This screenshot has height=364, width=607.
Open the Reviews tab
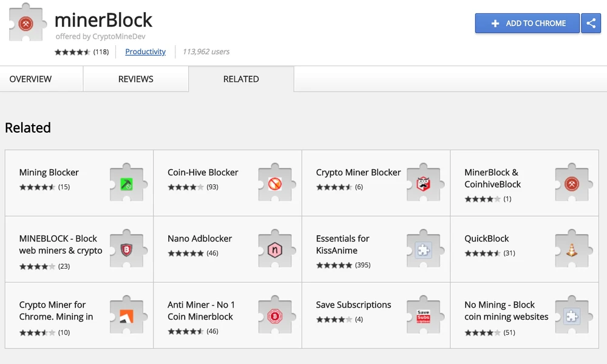(135, 79)
